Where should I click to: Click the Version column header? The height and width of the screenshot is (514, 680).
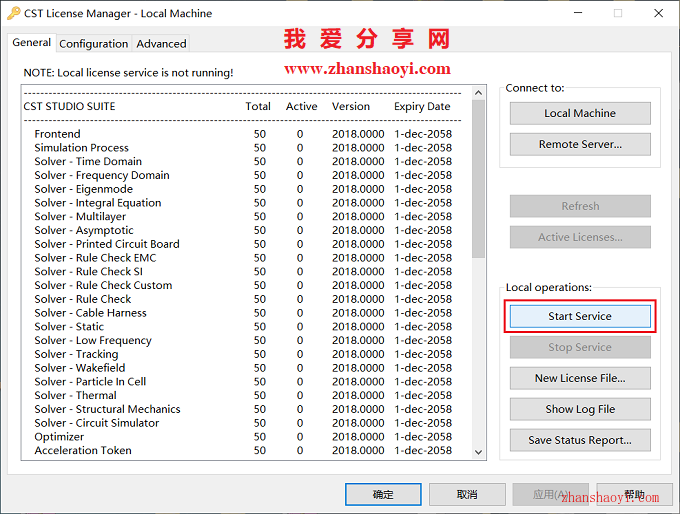[x=351, y=107]
